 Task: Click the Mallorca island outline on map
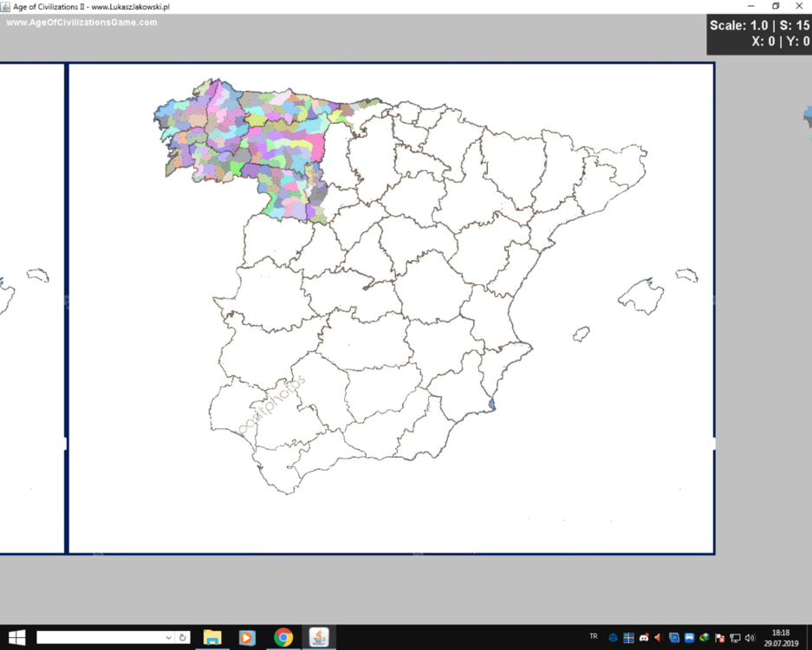click(x=641, y=296)
